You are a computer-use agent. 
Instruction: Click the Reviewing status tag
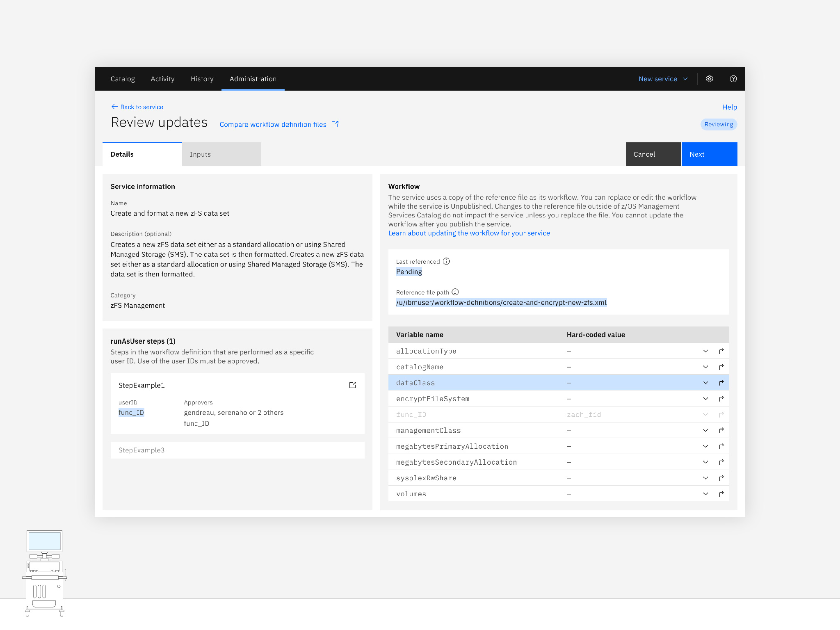(719, 124)
